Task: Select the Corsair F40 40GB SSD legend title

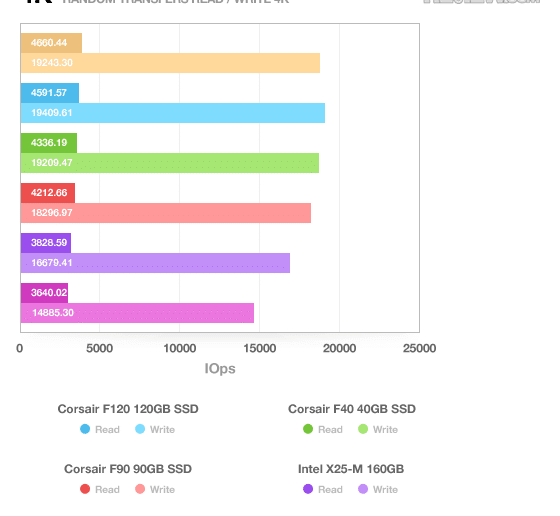Action: pyautogui.click(x=352, y=409)
